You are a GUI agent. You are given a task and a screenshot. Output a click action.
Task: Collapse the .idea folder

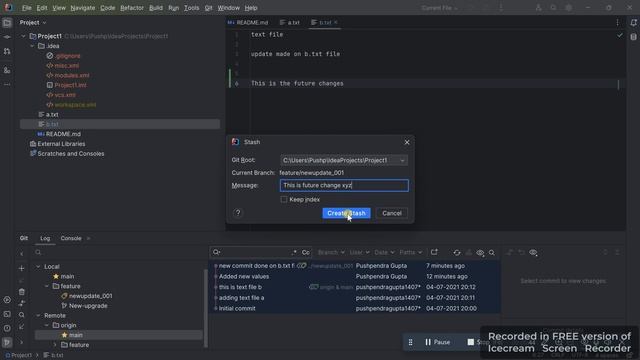[x=32, y=46]
